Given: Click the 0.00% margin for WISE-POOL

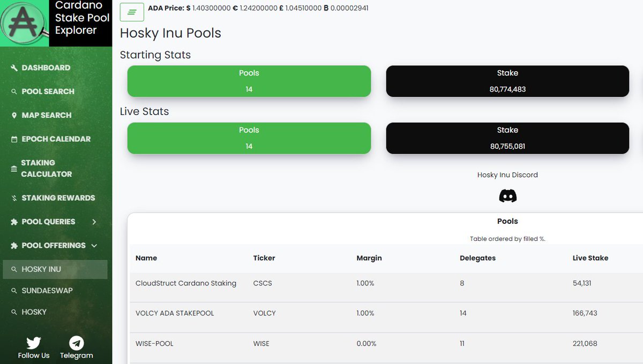Looking at the screenshot, I should [x=367, y=344].
